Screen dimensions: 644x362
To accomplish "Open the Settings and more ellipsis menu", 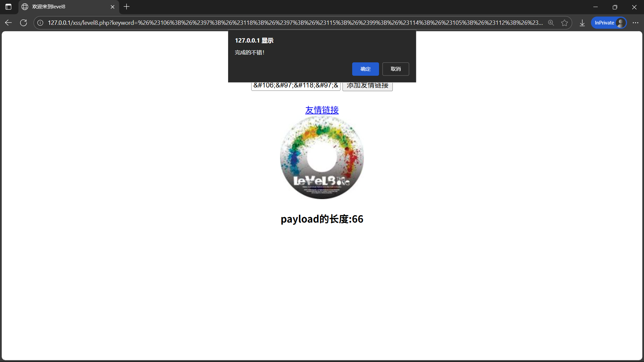I will click(x=635, y=23).
